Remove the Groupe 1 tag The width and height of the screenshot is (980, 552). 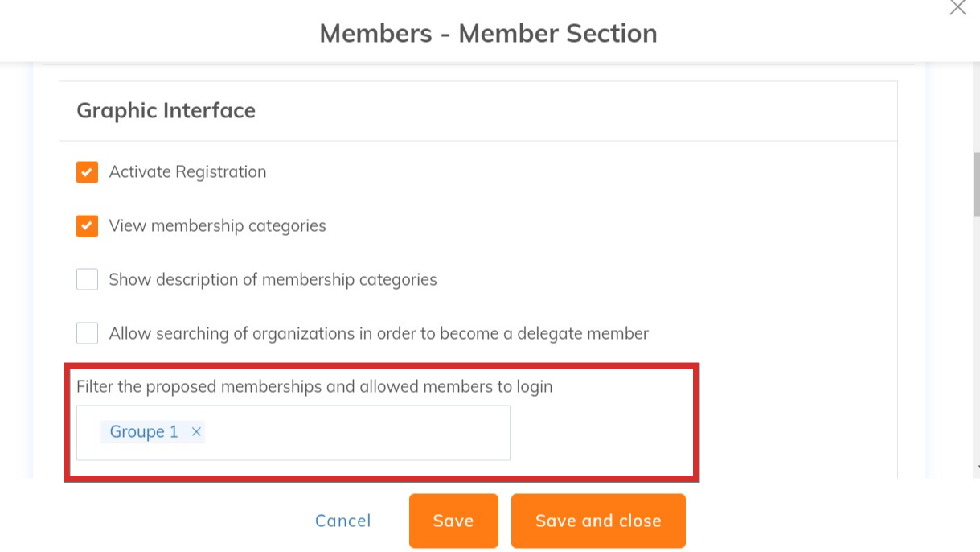[x=196, y=432]
